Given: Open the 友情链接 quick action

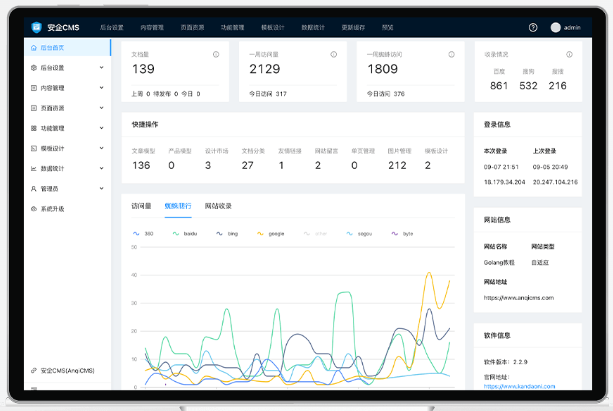Looking at the screenshot, I should (290, 151).
